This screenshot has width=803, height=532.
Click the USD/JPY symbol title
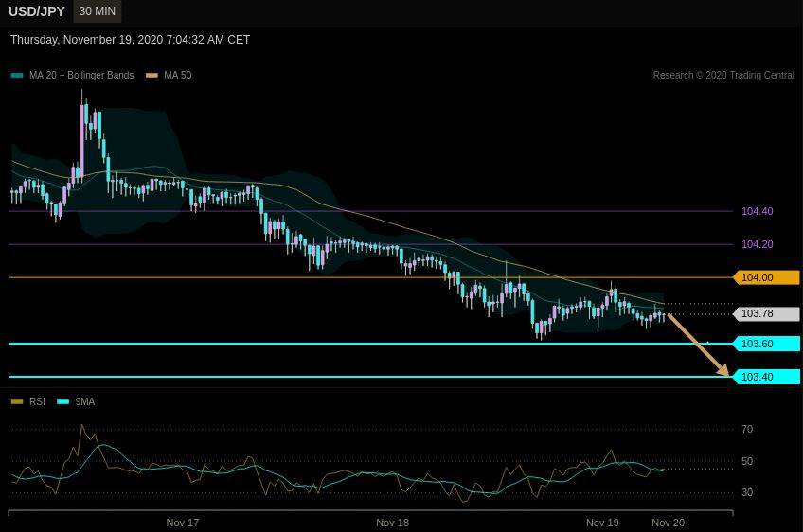point(37,11)
